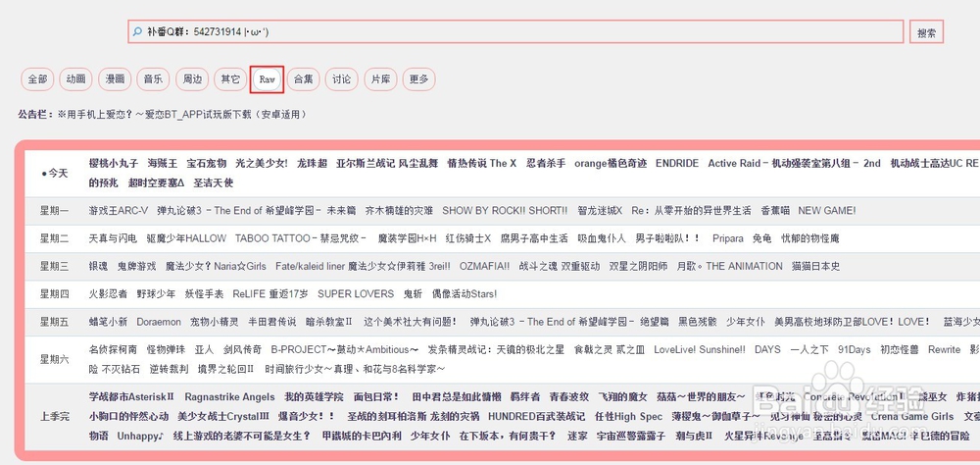Open 游戏王ARC-V on Monday row
The width and height of the screenshot is (980, 465).
[x=119, y=211]
